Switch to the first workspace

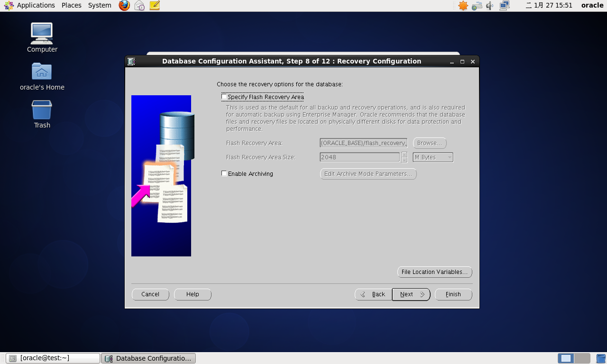pyautogui.click(x=566, y=358)
